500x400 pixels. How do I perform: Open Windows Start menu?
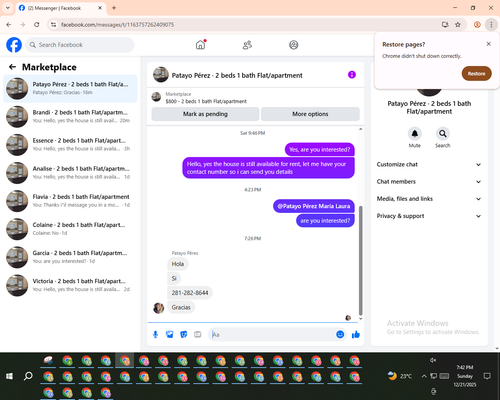click(9, 376)
